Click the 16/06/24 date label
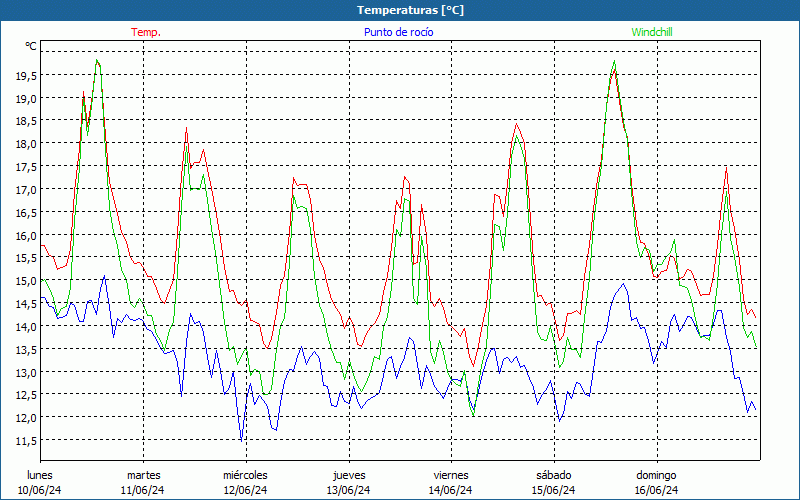This screenshot has height=500, width=800. click(x=657, y=490)
